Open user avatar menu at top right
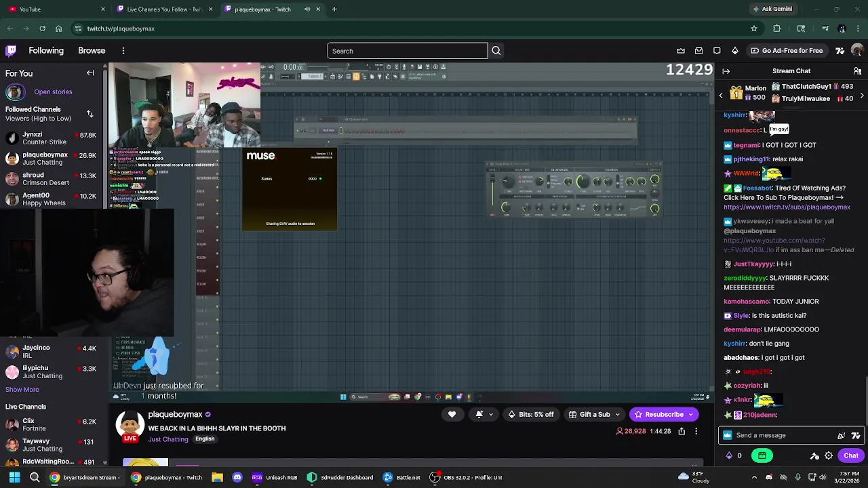This screenshot has height=488, width=868. [x=857, y=51]
